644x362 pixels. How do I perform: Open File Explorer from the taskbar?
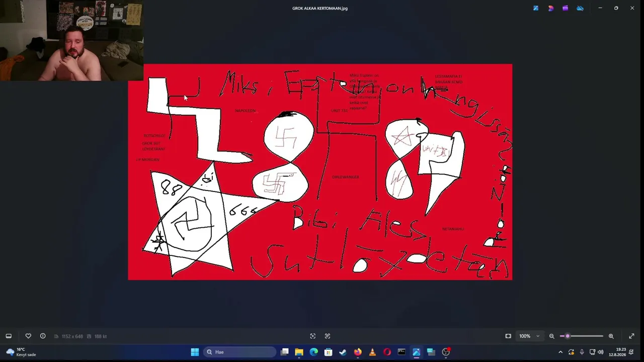point(299,352)
